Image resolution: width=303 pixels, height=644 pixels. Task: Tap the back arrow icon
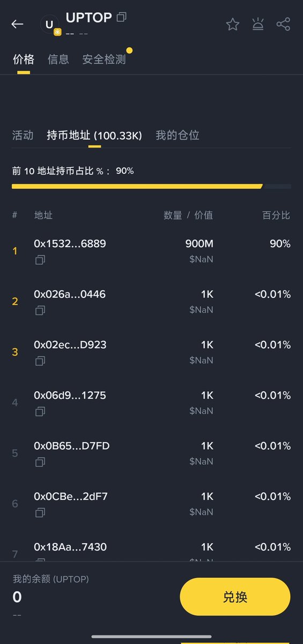click(18, 24)
